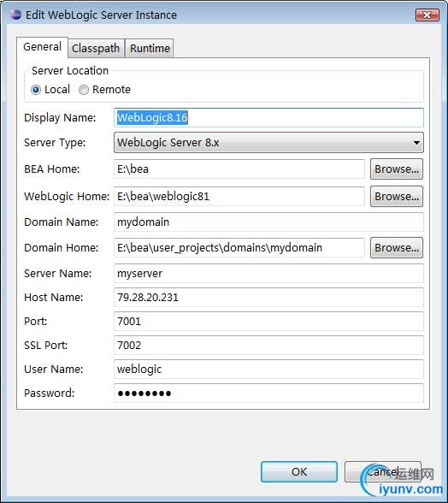The image size is (448, 503).
Task: Click the User Name field
Action: click(x=268, y=370)
